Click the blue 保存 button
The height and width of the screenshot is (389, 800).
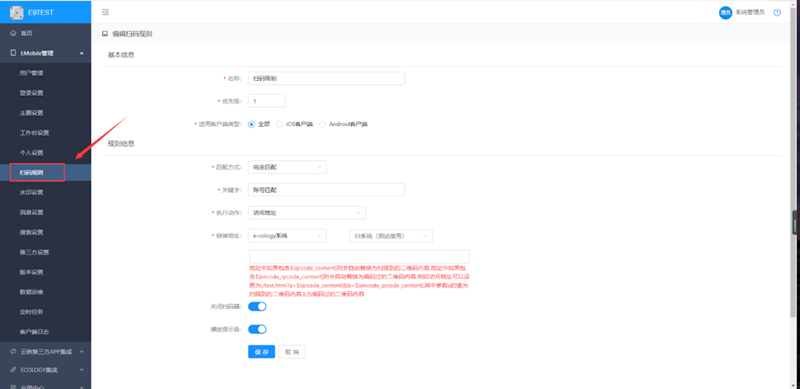261,352
